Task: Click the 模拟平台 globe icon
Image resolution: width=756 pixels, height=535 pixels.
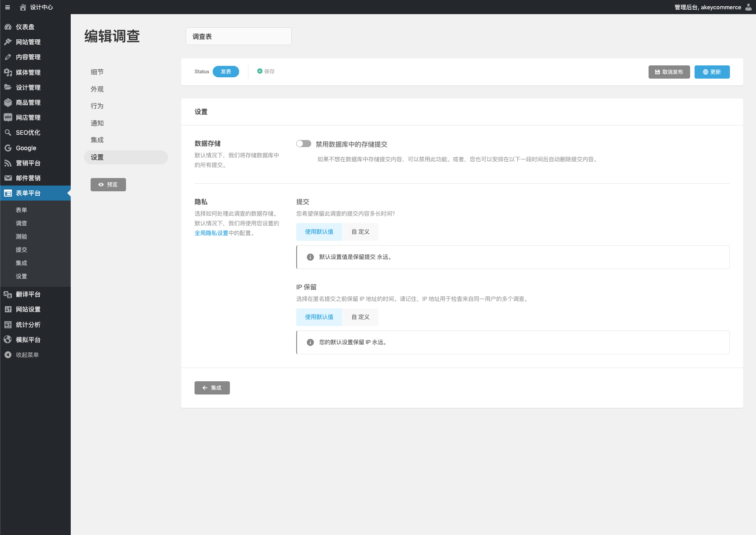Action: [x=8, y=340]
